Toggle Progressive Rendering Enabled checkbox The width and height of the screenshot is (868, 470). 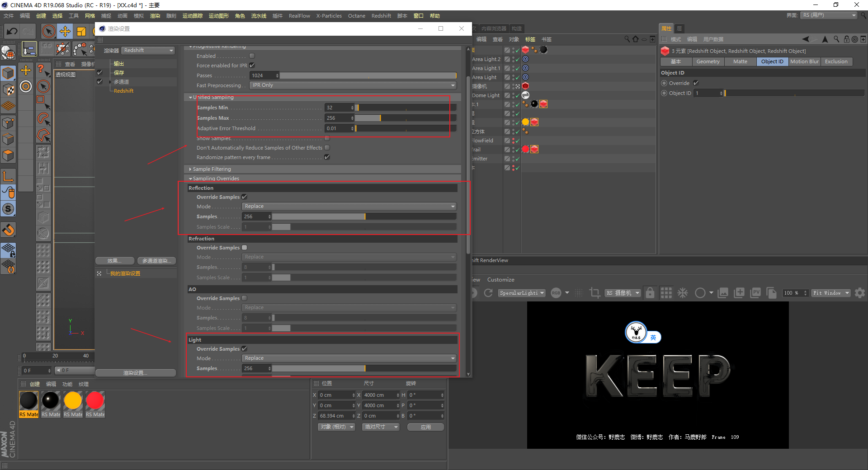(x=252, y=56)
